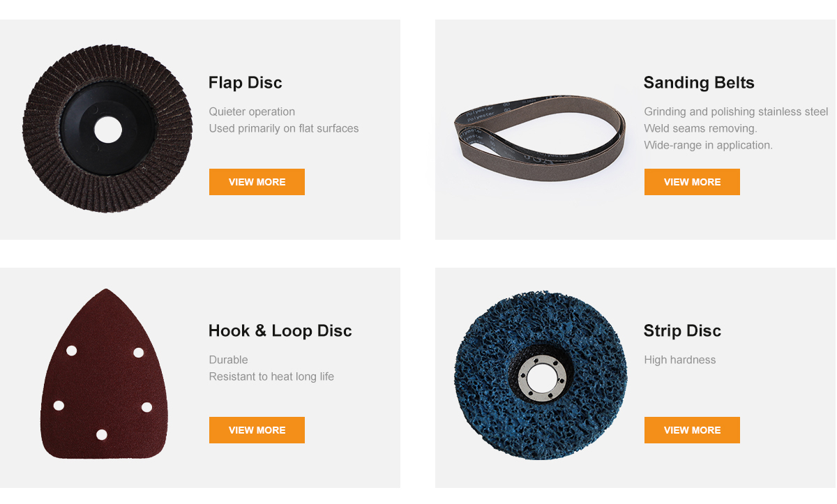Open the Strip Disc heading link

682,331
